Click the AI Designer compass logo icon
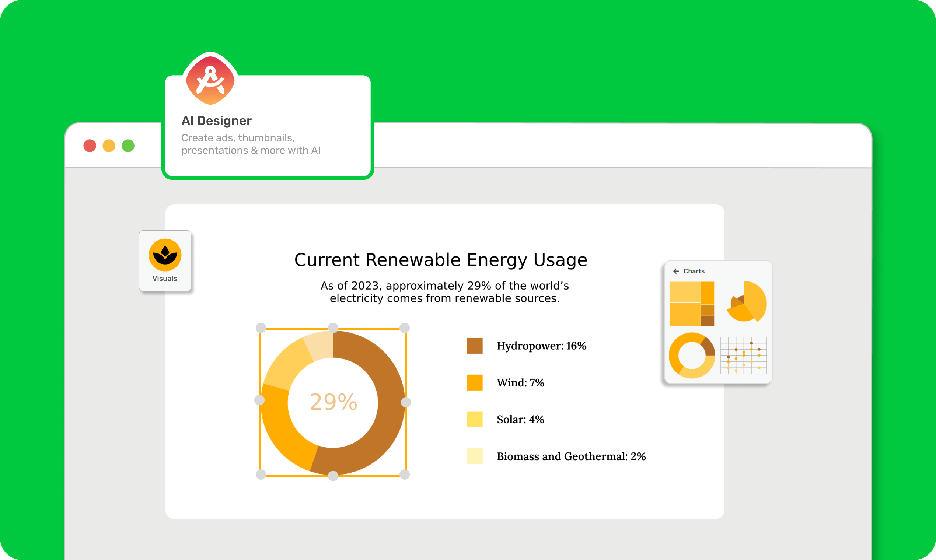The image size is (936, 560). [210, 80]
